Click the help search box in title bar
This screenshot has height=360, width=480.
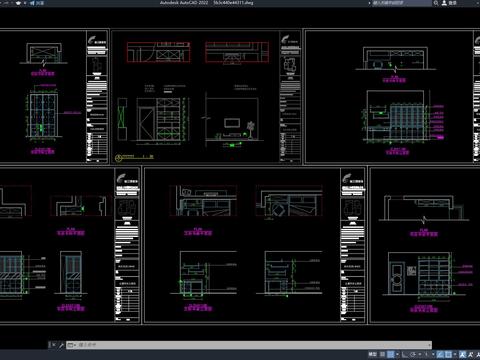click(402, 3)
